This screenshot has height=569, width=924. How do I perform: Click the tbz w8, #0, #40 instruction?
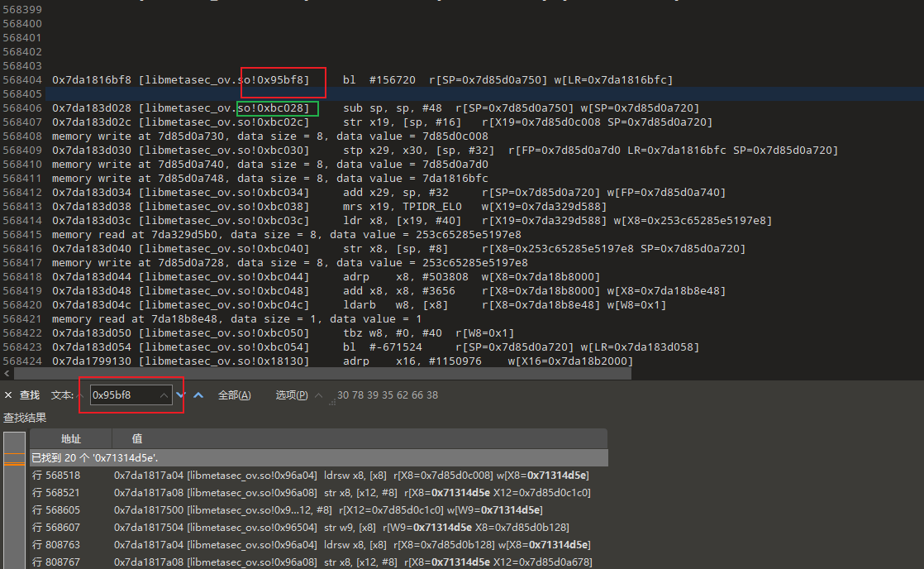[x=392, y=333]
